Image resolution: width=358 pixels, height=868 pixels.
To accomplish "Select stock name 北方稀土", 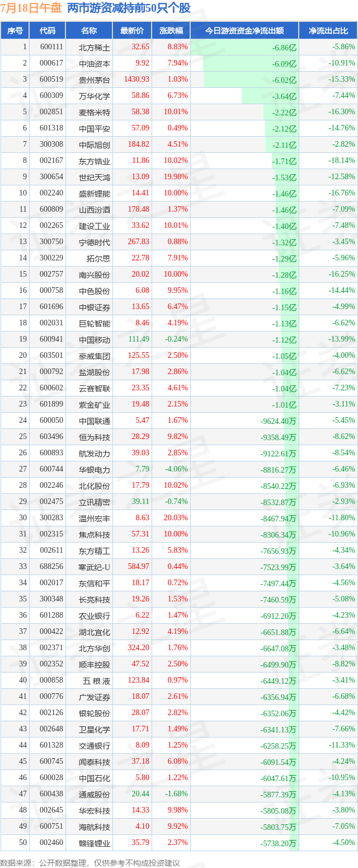I will point(95,47).
